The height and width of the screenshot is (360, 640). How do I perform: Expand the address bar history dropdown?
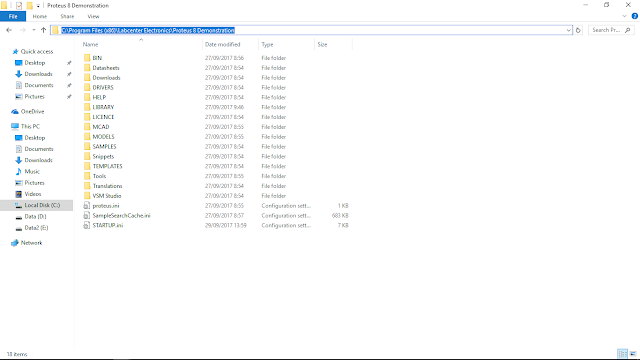pyautogui.click(x=568, y=30)
